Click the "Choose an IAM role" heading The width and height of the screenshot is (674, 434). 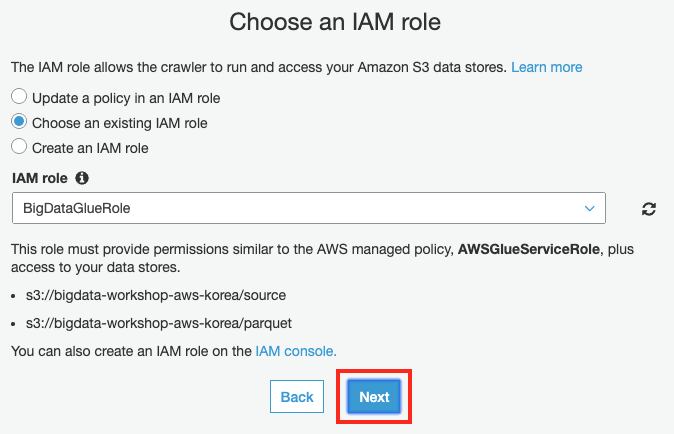(x=336, y=22)
